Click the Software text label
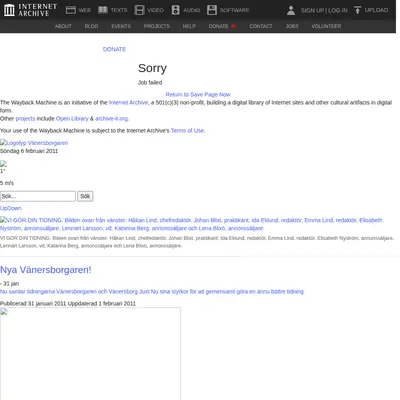Viewport: 400px width, 400px height. pos(234,10)
